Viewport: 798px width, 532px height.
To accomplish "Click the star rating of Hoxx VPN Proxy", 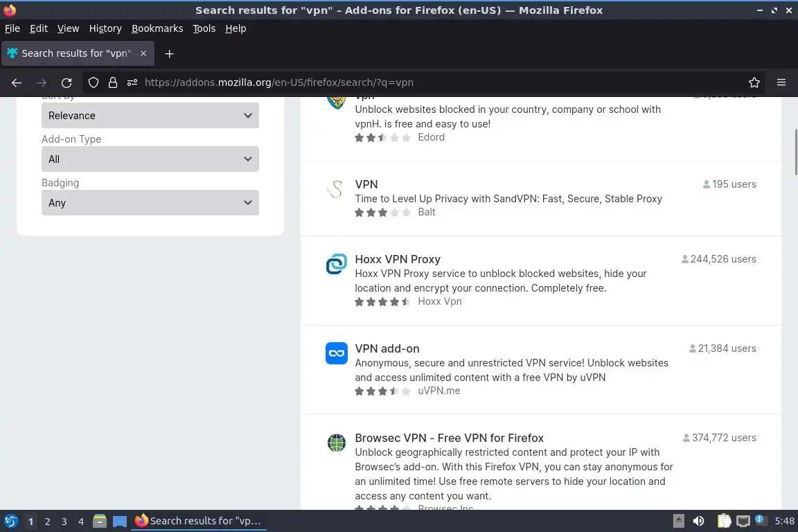I will [382, 302].
